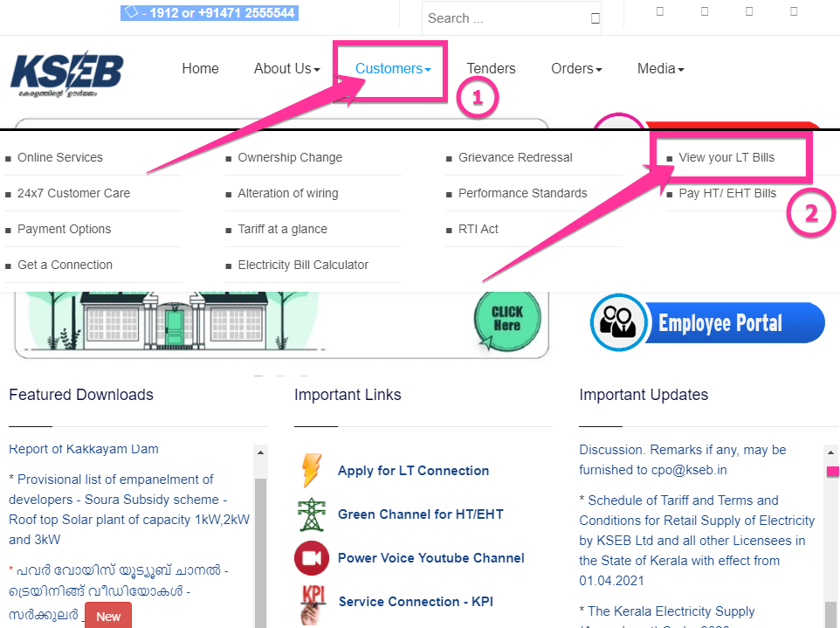The image size is (840, 628).
Task: Click the Featured Downloads scrollbar thumb
Action: (x=260, y=552)
